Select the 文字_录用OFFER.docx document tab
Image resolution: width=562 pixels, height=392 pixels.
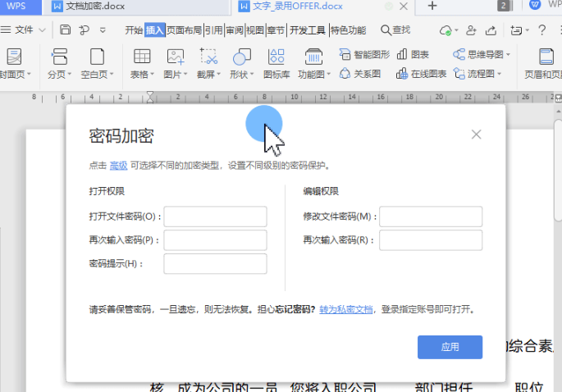coord(298,6)
